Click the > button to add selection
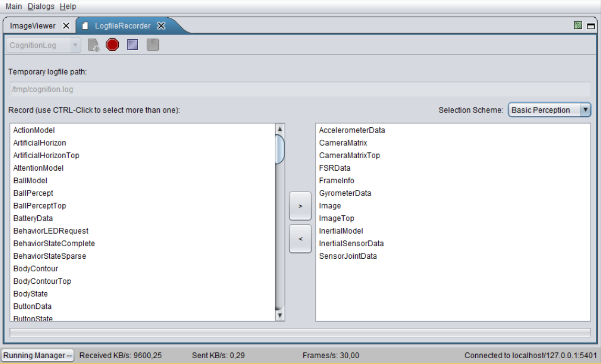Viewport: 601px width, 364px height. (300, 206)
